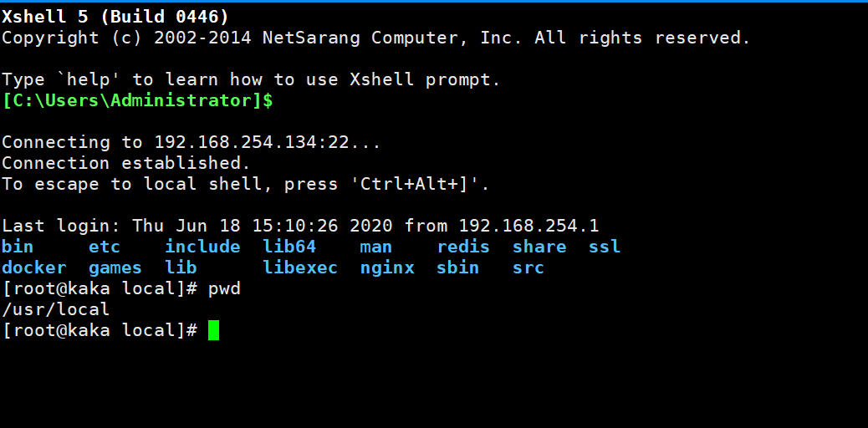Click the 'etc' directory in listing

point(105,247)
